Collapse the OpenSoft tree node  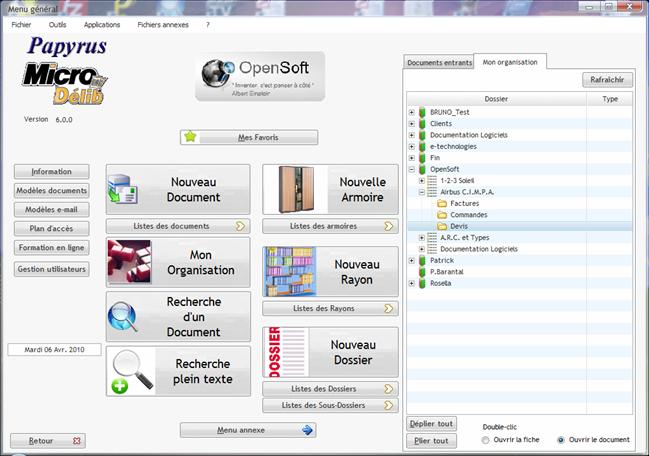(411, 170)
